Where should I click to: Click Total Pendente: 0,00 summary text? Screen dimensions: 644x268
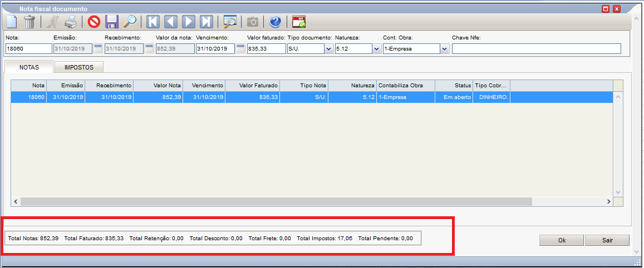(x=385, y=239)
